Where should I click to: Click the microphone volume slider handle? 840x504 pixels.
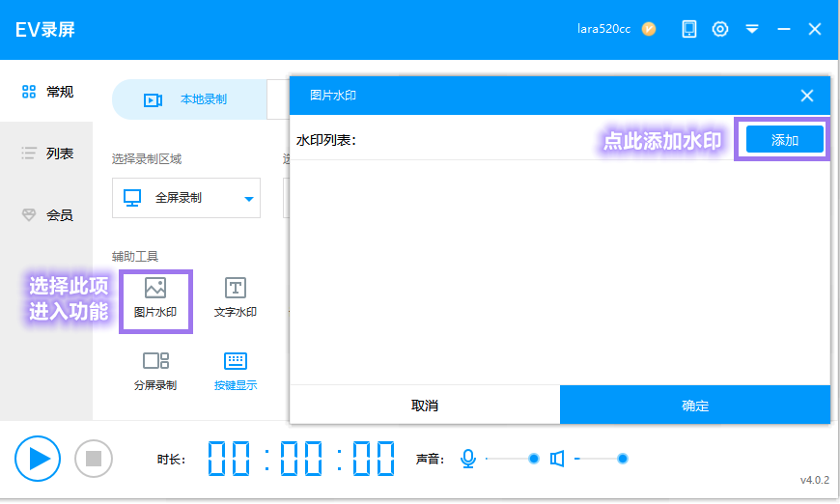click(534, 459)
